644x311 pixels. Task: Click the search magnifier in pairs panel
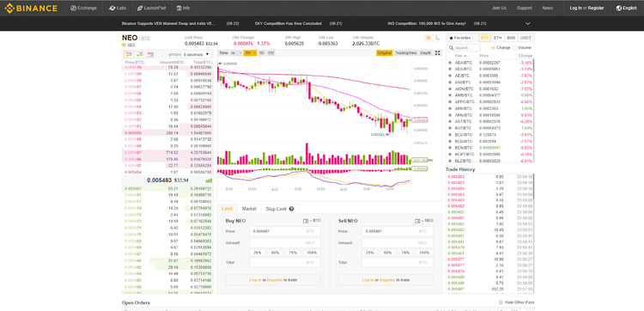(452, 48)
